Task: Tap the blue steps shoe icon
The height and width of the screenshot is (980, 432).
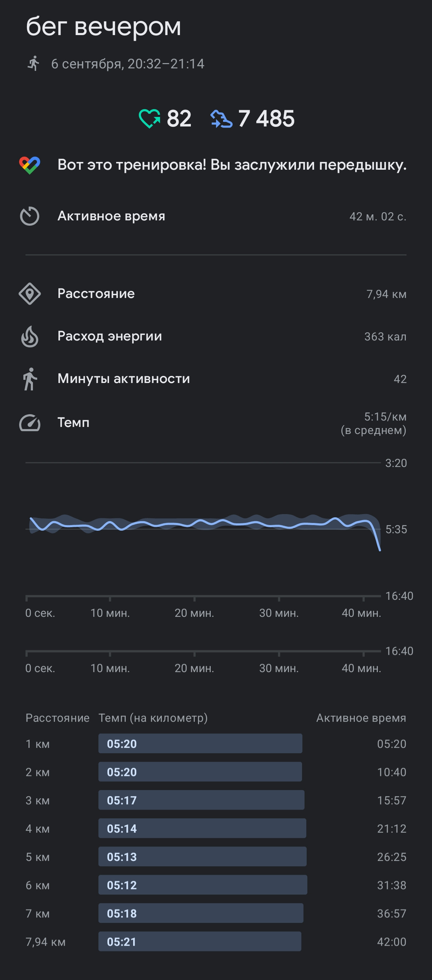Action: pyautogui.click(x=221, y=119)
